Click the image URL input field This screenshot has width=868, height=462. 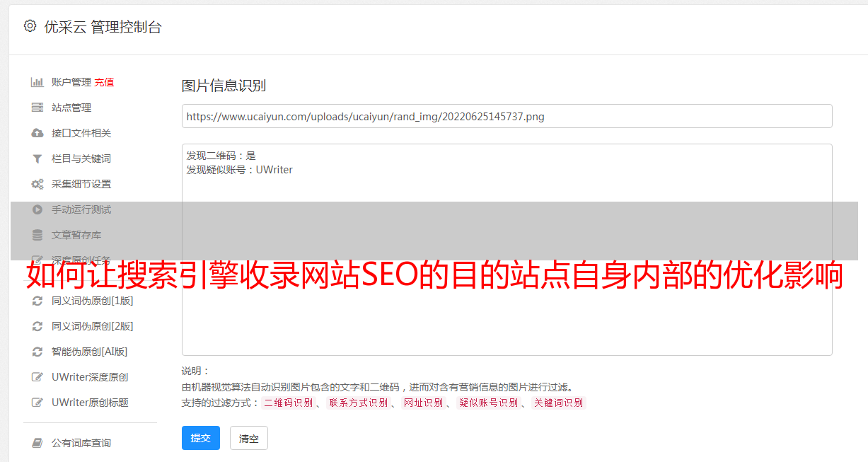(x=507, y=116)
